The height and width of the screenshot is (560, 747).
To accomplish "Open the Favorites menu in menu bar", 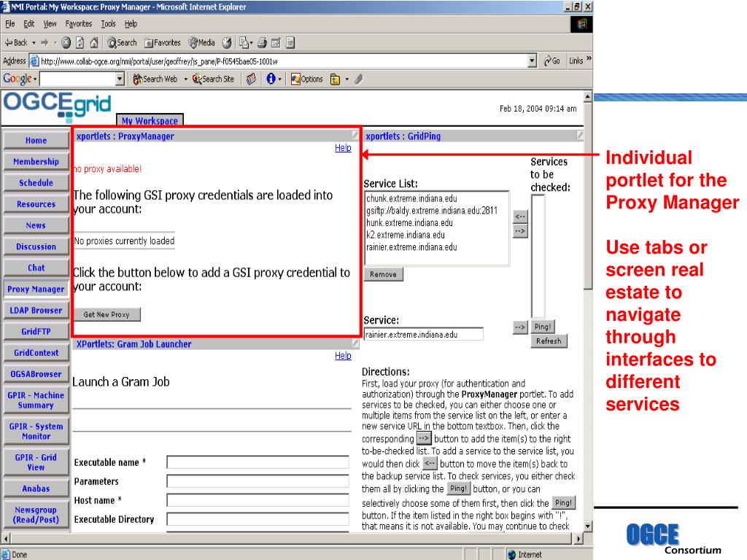I will click(79, 24).
